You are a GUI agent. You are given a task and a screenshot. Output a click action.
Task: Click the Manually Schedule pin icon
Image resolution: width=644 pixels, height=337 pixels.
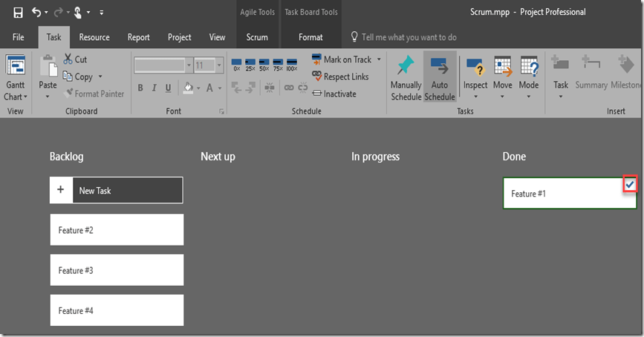tap(406, 79)
